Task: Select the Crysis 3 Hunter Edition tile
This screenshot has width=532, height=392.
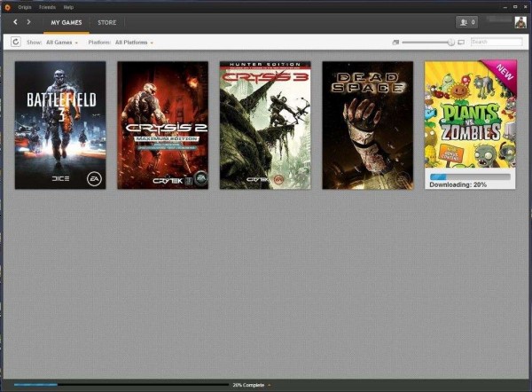Action: [265, 125]
